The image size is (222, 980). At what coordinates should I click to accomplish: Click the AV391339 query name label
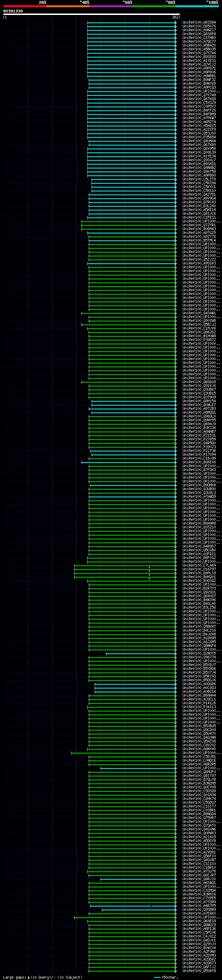[x=13, y=11]
